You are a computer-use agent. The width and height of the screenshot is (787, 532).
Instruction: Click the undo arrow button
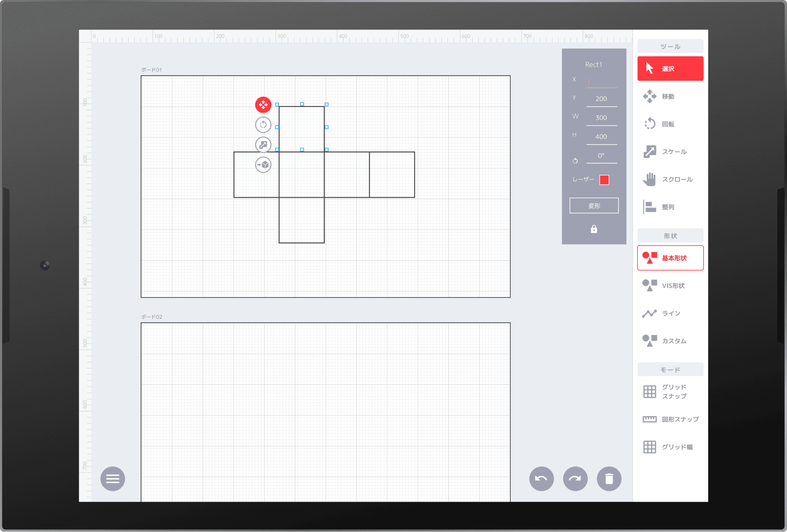541,479
